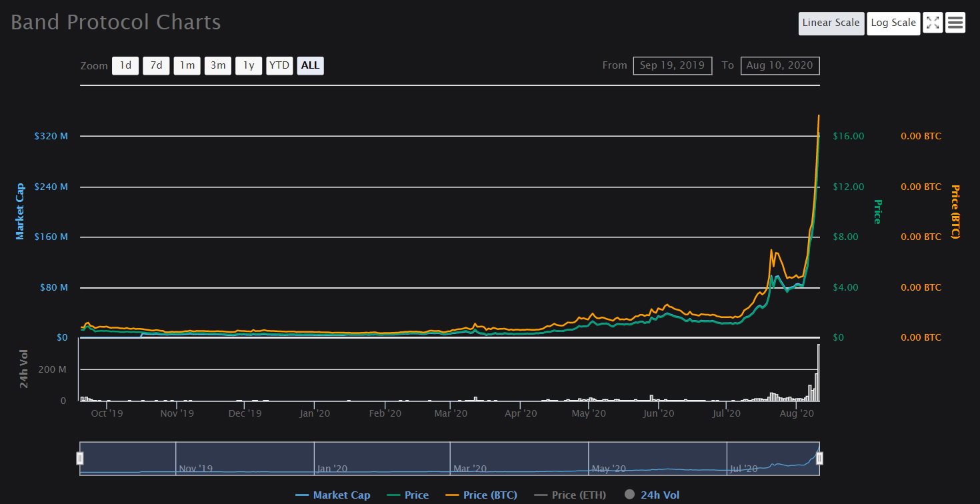This screenshot has width=980, height=504.
Task: Grab the right navigator range handle
Action: tap(820, 458)
